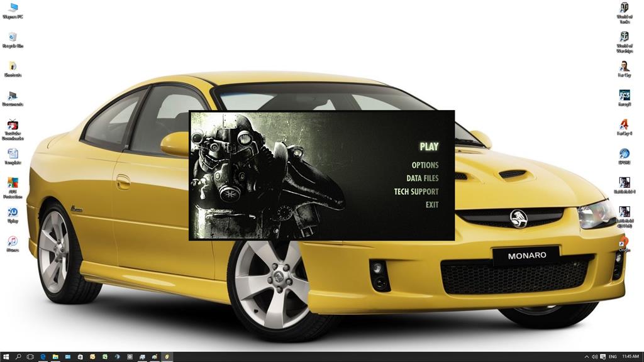
Task: Open File Explorer from the taskbar
Action: (x=55, y=357)
